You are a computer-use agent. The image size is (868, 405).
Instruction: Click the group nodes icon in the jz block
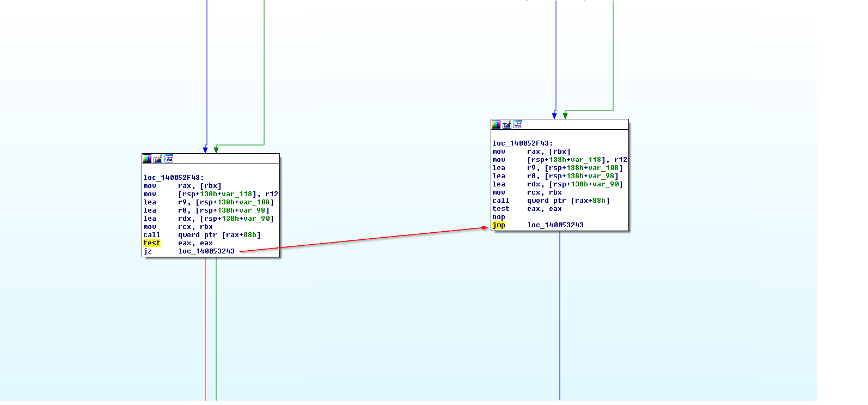169,159
